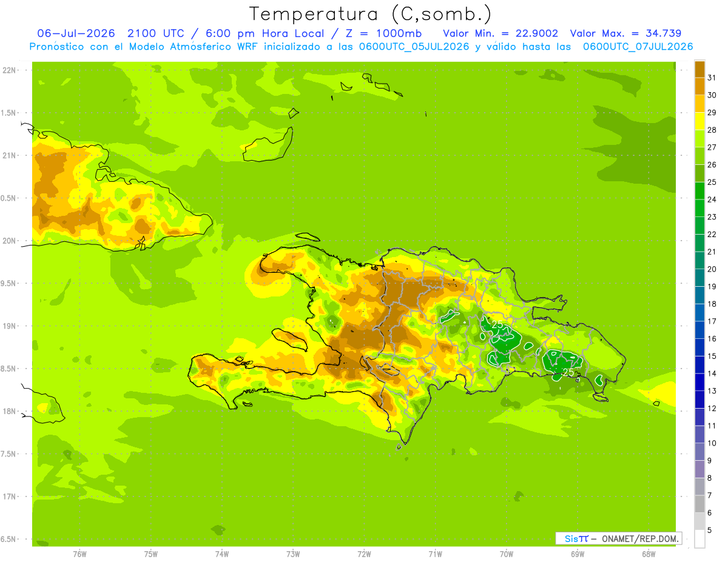Image resolution: width=728 pixels, height=562 pixels.
Task: Click the legend value "16"
Action: pos(712,339)
